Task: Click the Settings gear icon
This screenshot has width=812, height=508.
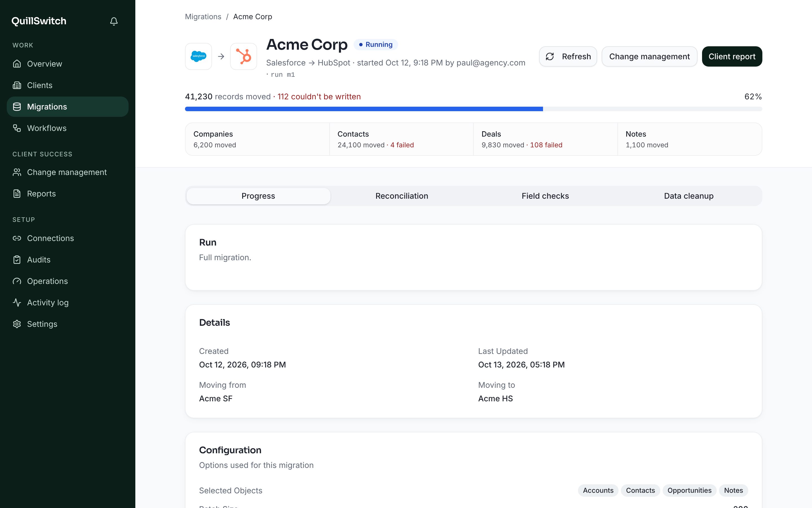Action: tap(17, 324)
